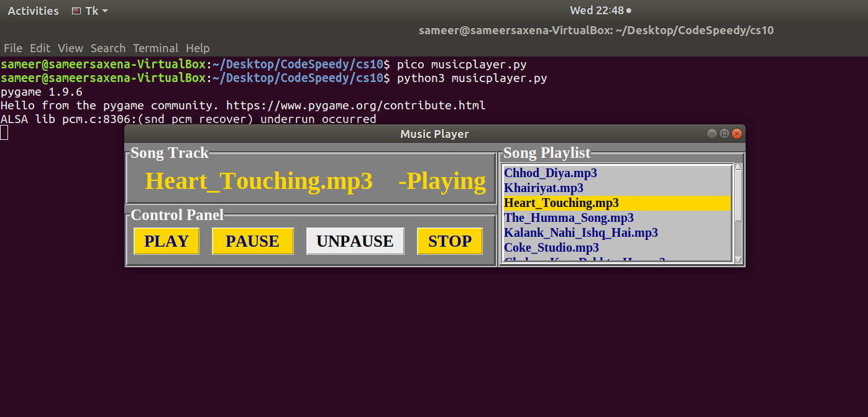The width and height of the screenshot is (868, 417).
Task: Open the Activities overview
Action: click(33, 11)
